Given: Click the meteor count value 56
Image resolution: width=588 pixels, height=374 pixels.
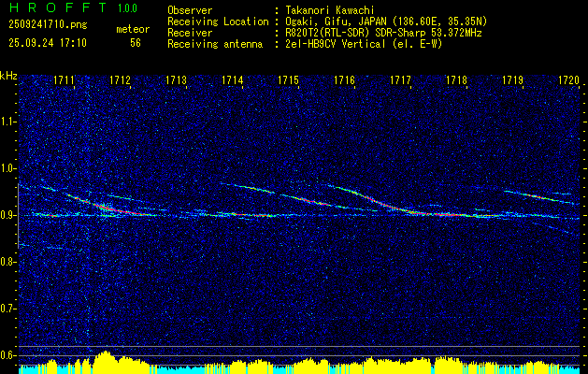Looking at the screenshot, I should pos(136,43).
